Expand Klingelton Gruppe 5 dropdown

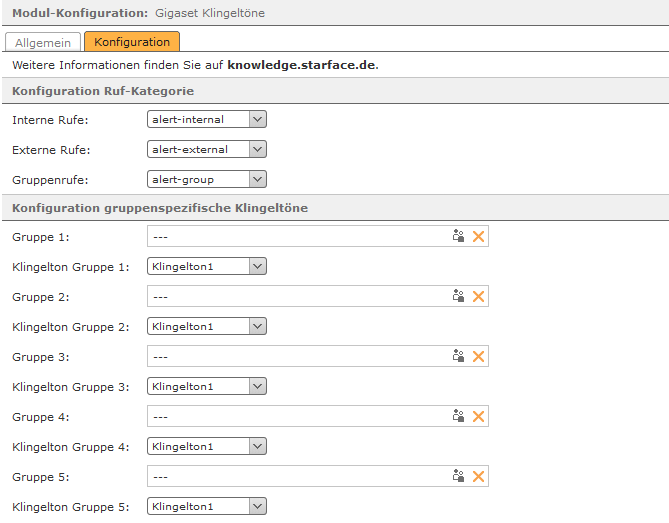(207, 506)
